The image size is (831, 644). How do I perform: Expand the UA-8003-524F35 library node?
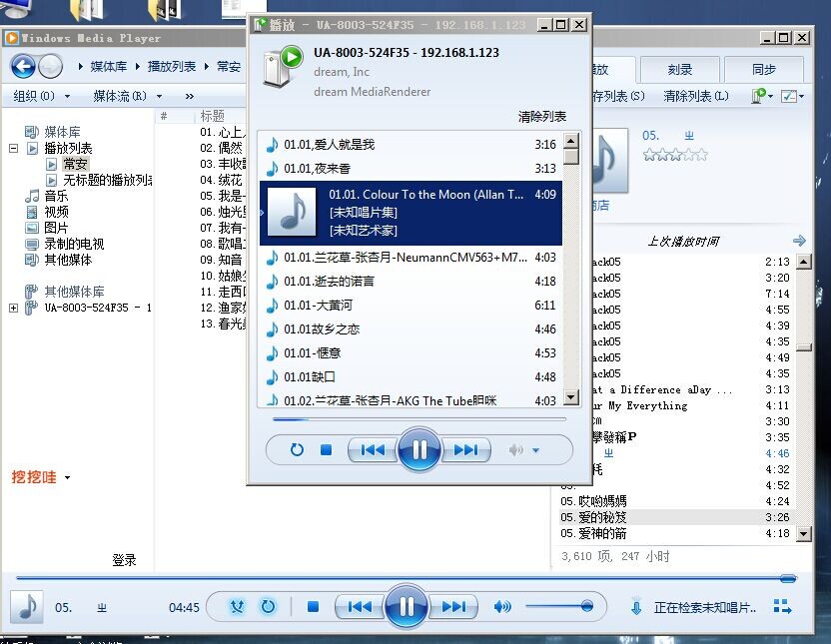(x=14, y=308)
